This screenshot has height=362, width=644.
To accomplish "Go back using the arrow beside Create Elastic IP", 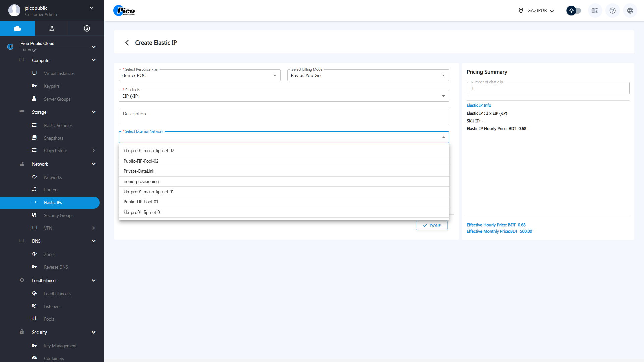I will pyautogui.click(x=127, y=43).
